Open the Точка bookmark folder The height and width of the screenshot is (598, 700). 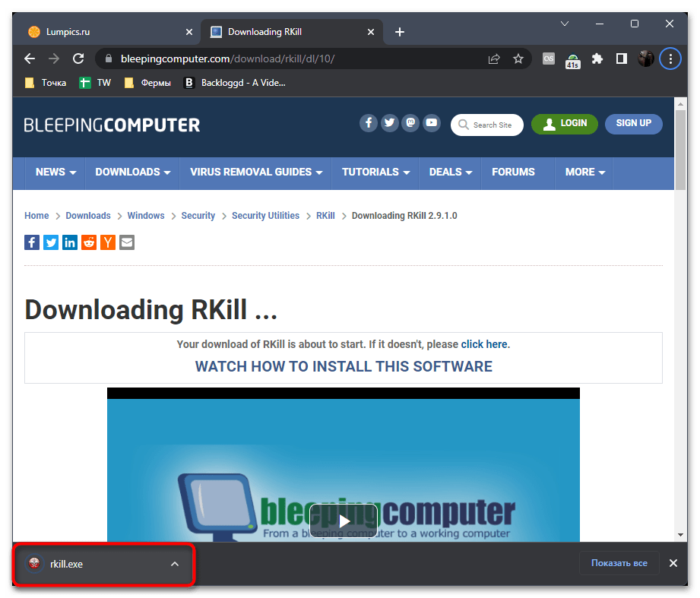coord(46,83)
